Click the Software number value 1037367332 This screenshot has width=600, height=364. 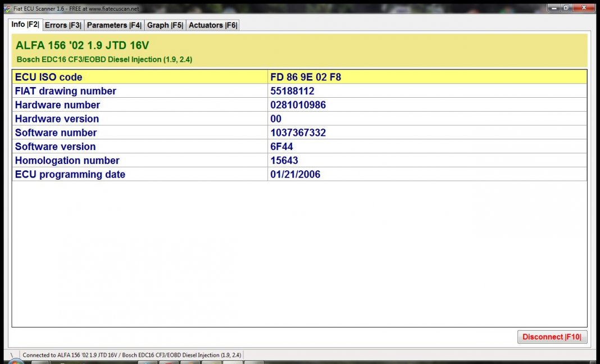click(298, 133)
